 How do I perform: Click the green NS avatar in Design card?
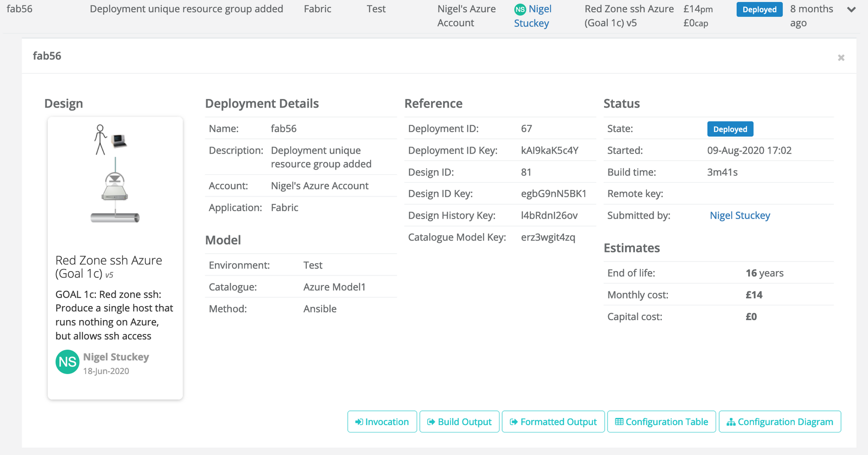pyautogui.click(x=67, y=362)
